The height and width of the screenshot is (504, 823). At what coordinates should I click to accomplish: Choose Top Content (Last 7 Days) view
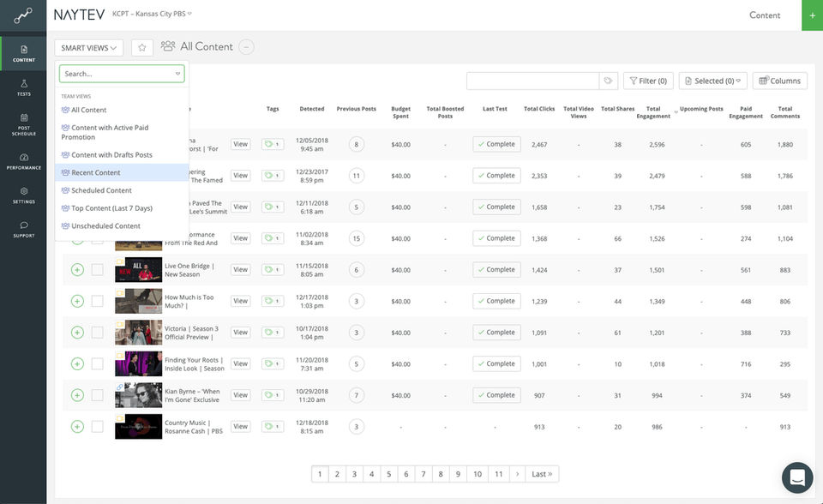(x=122, y=208)
